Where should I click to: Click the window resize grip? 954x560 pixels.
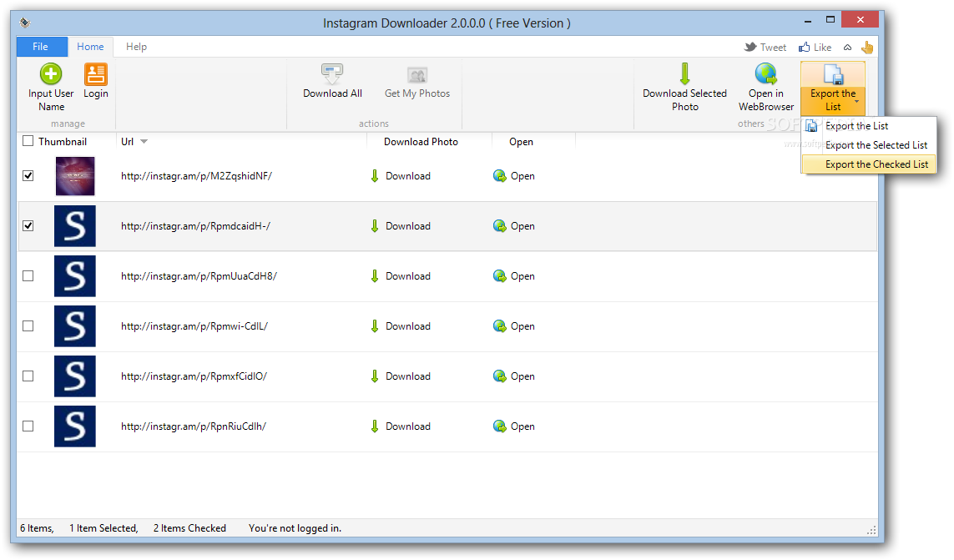871,530
